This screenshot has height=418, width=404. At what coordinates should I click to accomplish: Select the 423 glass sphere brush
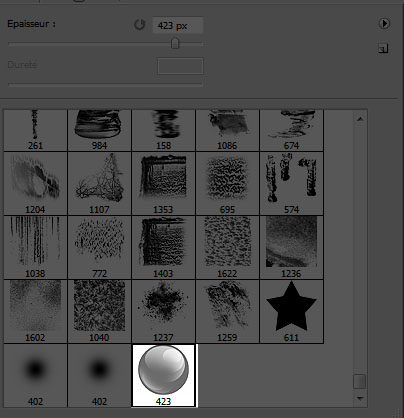tap(163, 375)
